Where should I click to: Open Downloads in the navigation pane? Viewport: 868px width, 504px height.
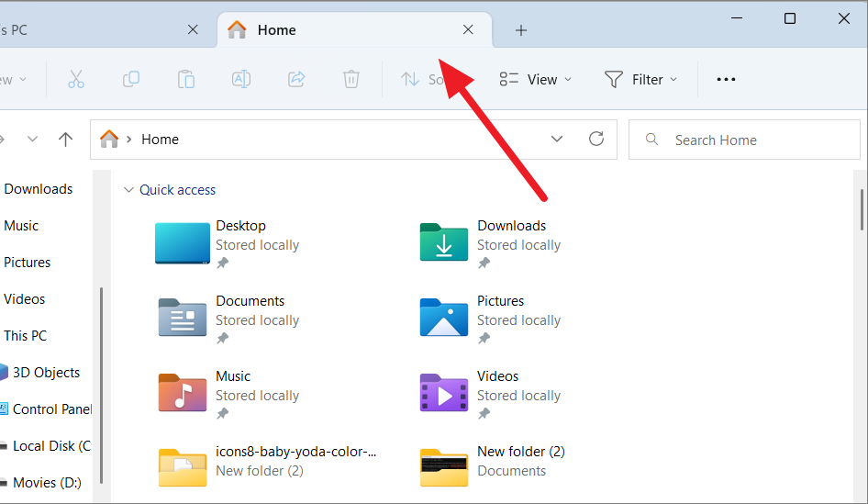tap(39, 189)
